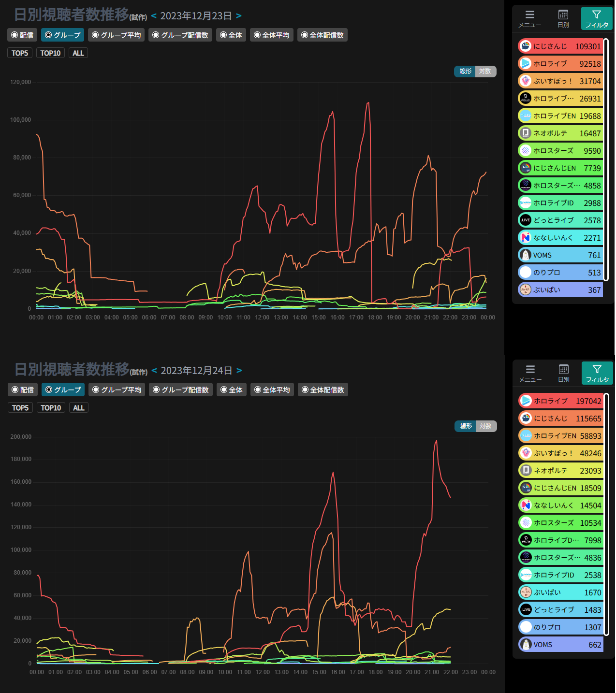616x693 pixels.
Task: Click のりプロ icon beside 1307
Action: tap(526, 627)
